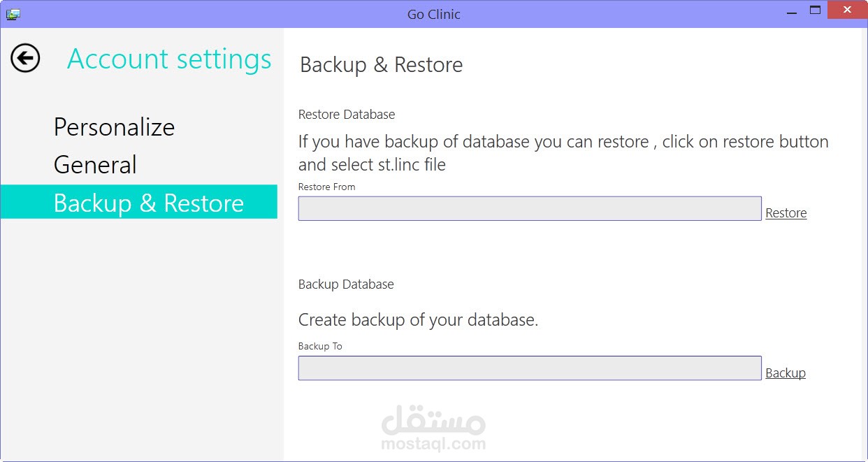Focus the Backup To path field
Viewport: 868px width, 462px height.
pos(529,368)
